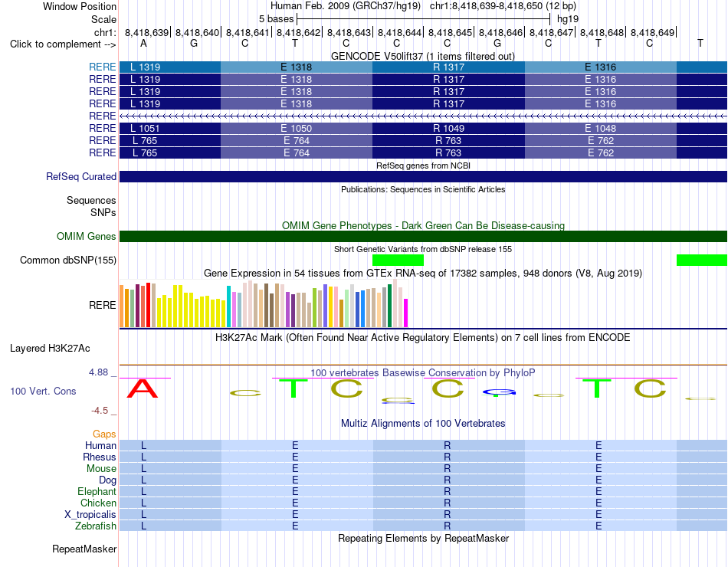
Task: Click the navy RefSeq Curated gene bar
Action: (x=424, y=176)
